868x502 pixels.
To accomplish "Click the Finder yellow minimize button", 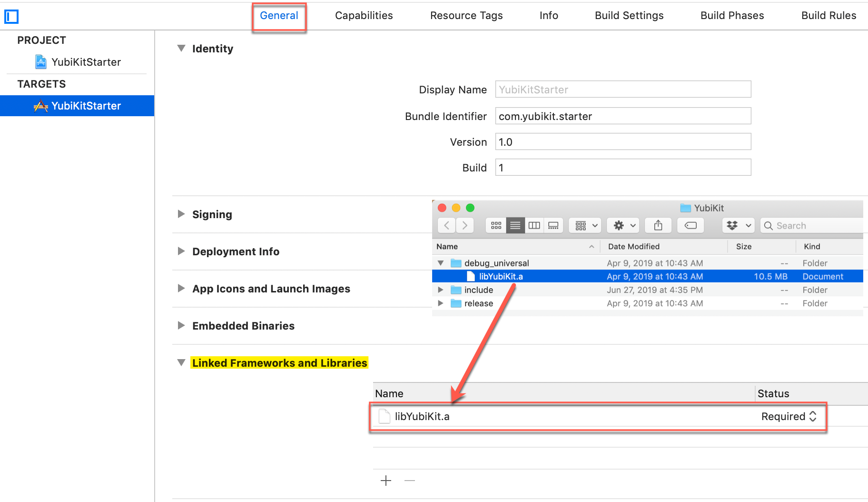I will click(456, 208).
